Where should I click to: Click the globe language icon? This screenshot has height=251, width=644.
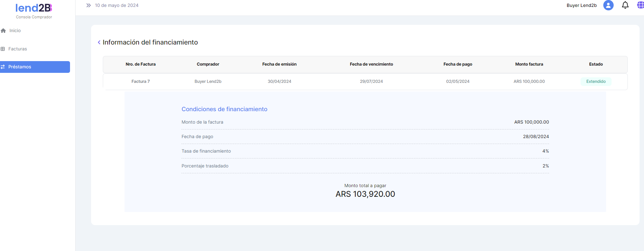640,5
